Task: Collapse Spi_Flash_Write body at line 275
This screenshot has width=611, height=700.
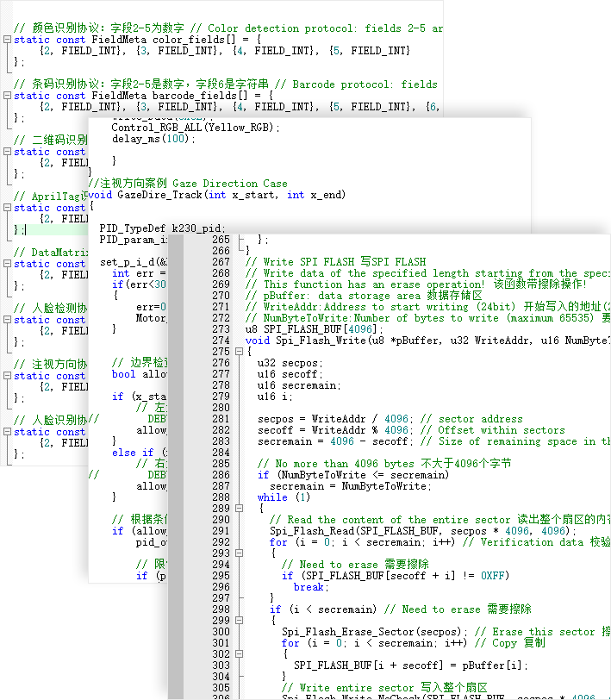Action: point(239,352)
